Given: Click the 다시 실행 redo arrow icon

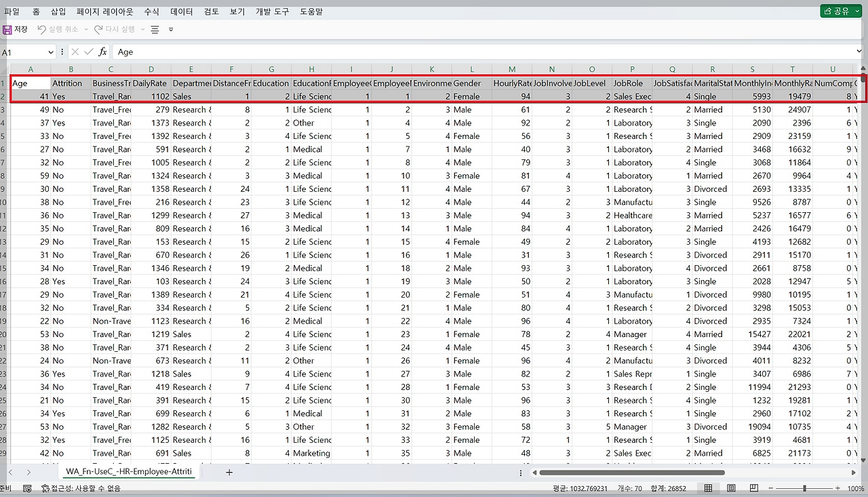Looking at the screenshot, I should (98, 30).
